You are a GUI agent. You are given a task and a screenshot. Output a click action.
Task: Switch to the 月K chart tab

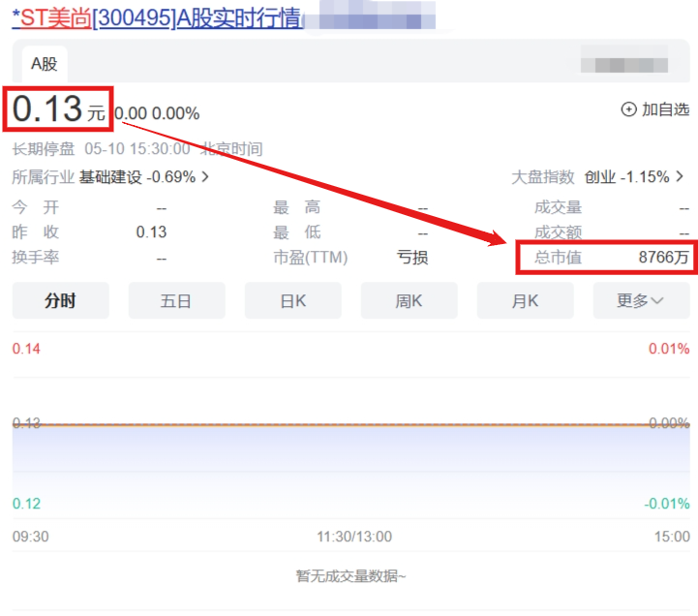pos(526,300)
